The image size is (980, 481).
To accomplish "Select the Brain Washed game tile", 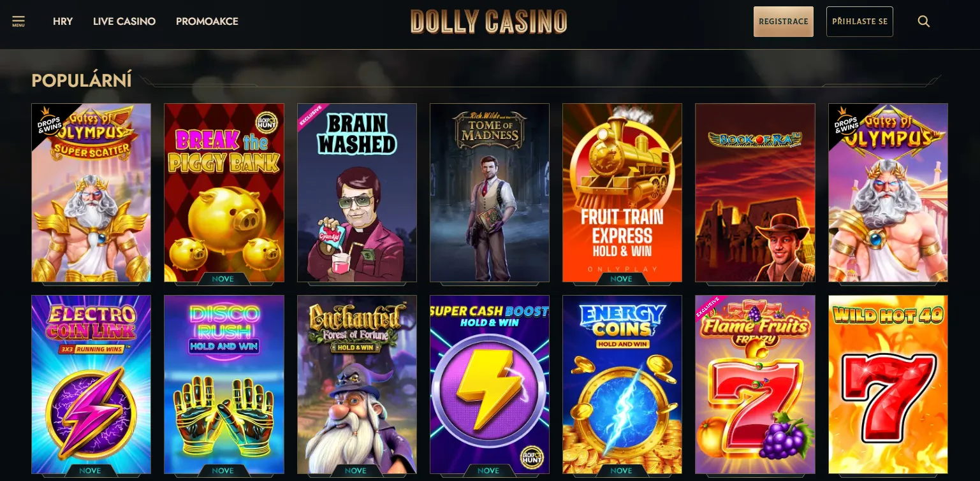I will coord(357,192).
